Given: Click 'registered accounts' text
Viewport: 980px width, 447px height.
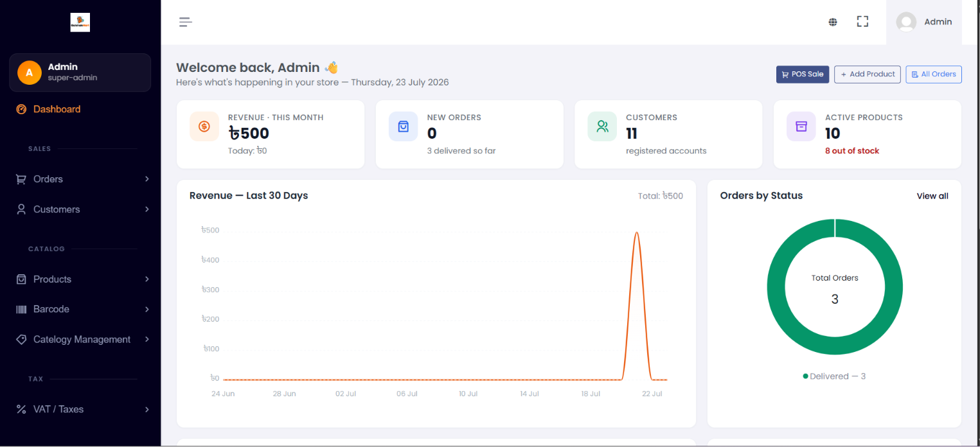Looking at the screenshot, I should click(666, 151).
